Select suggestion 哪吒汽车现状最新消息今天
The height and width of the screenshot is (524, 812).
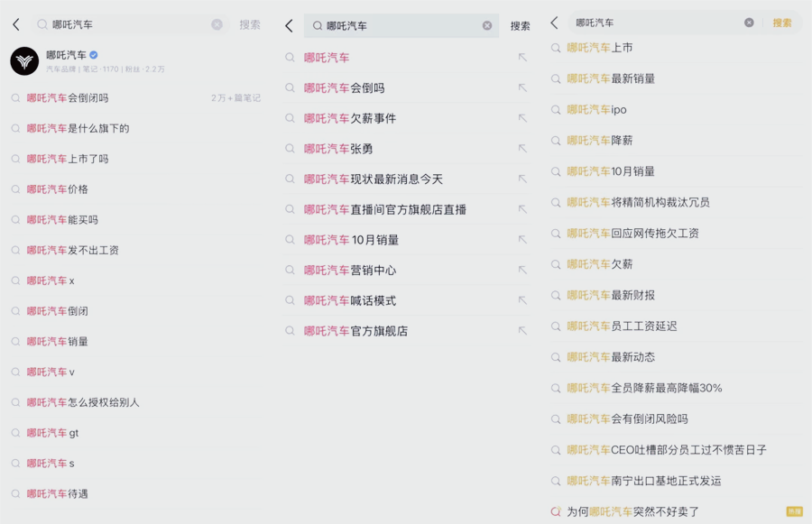pyautogui.click(x=374, y=179)
